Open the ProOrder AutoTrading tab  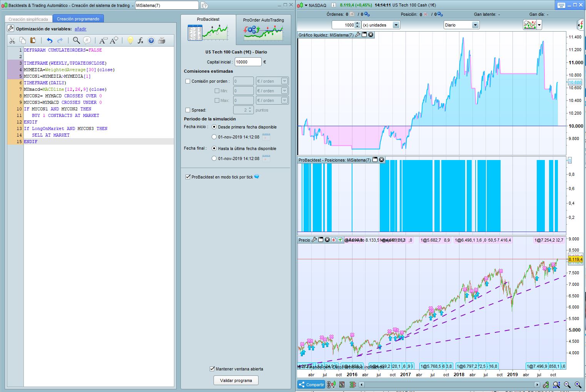[x=263, y=30]
